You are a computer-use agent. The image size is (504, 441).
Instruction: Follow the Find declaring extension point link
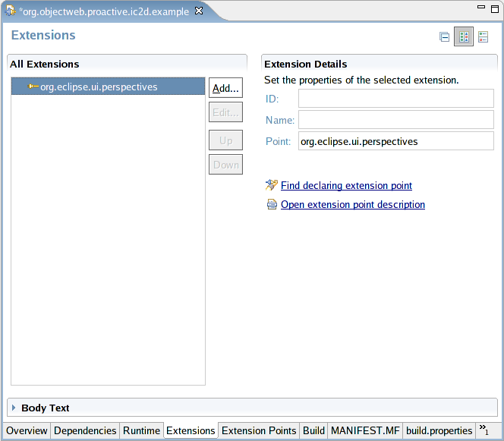pyautogui.click(x=346, y=185)
